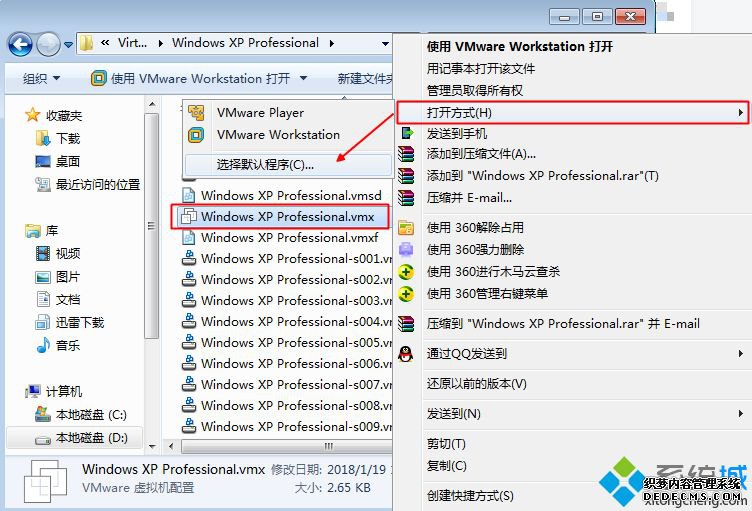The image size is (752, 511).
Task: Open 文档 library in sidebar
Action: point(58,299)
